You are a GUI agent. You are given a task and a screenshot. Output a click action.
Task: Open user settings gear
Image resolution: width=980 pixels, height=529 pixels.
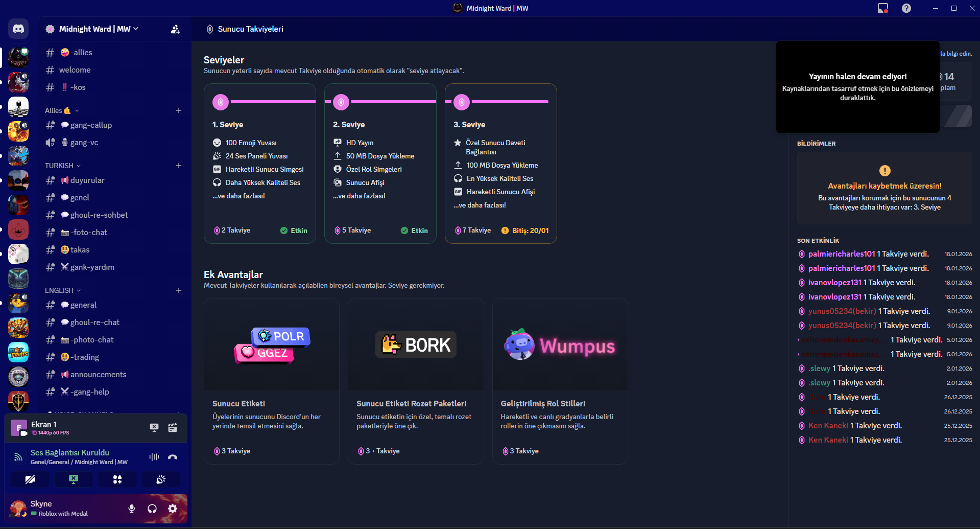pyautogui.click(x=173, y=509)
